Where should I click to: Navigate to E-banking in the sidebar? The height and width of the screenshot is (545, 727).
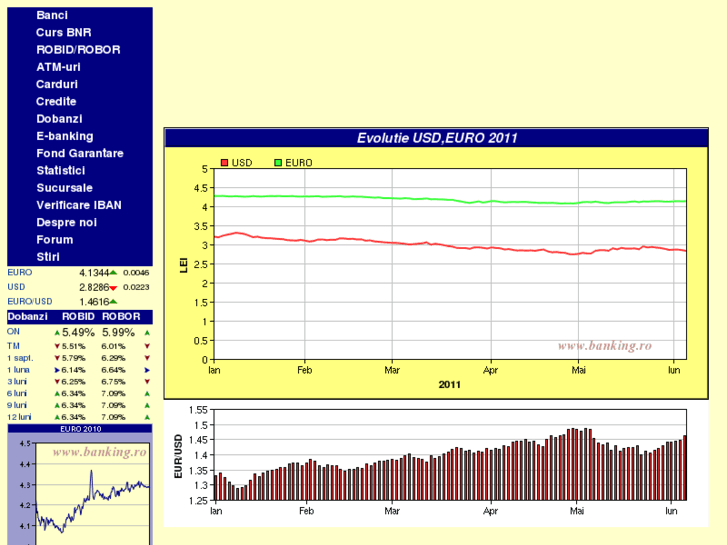[x=64, y=136]
